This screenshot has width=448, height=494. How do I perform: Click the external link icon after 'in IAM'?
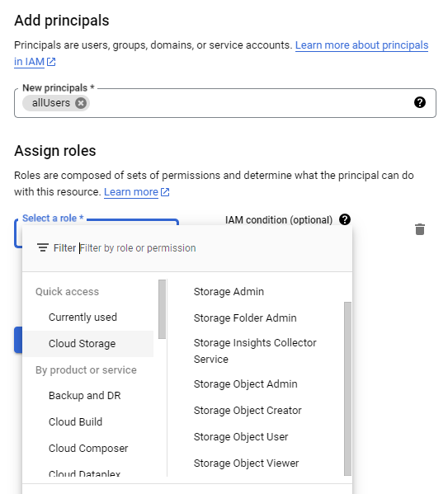[51, 62]
